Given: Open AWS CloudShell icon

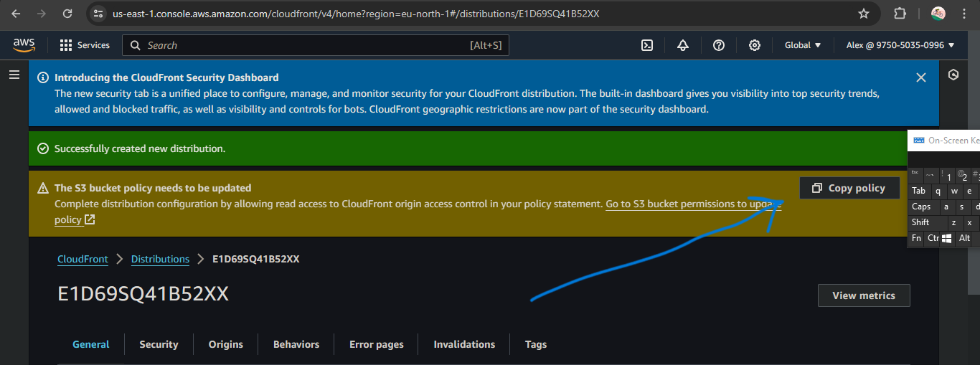Looking at the screenshot, I should pyautogui.click(x=647, y=45).
